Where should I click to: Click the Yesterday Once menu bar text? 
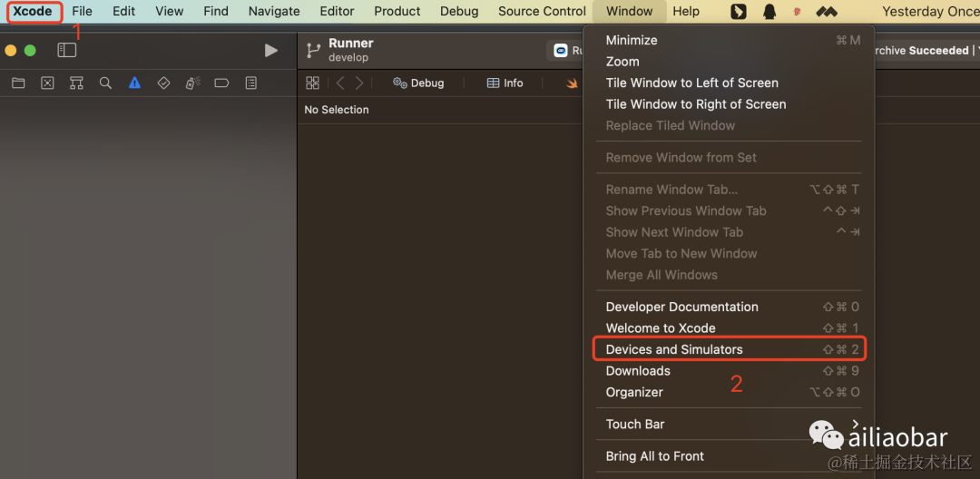click(931, 11)
